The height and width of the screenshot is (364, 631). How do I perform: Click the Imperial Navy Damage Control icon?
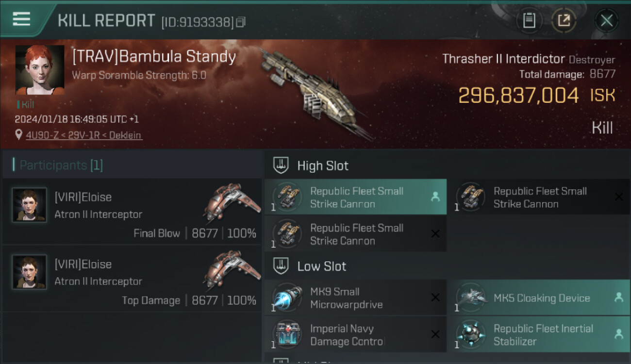coord(287,334)
